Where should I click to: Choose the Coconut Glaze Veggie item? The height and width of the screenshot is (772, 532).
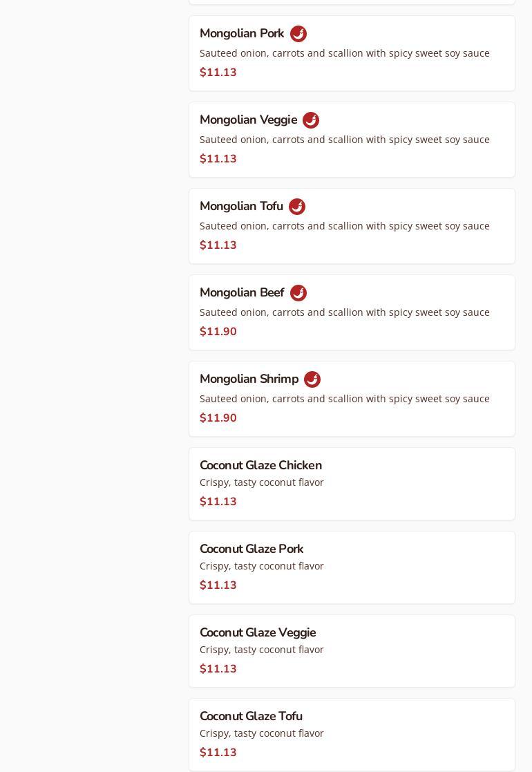coord(258,633)
